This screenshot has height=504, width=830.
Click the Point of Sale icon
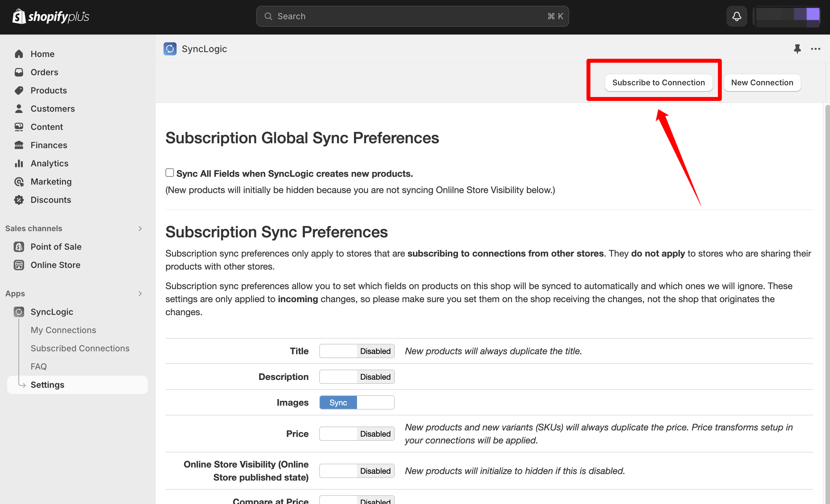[x=19, y=246]
